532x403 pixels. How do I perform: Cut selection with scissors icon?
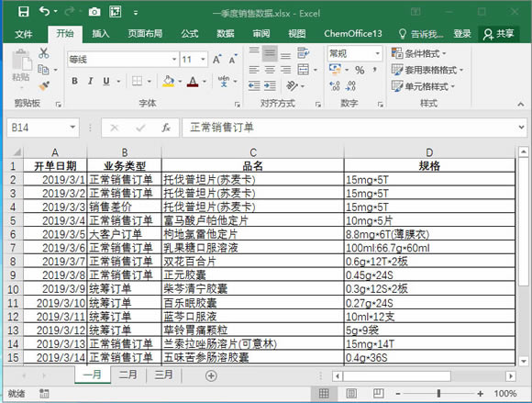43,53
